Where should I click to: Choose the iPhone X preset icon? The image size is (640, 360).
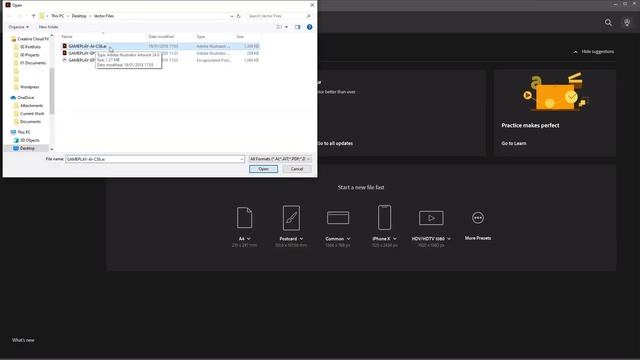click(384, 218)
